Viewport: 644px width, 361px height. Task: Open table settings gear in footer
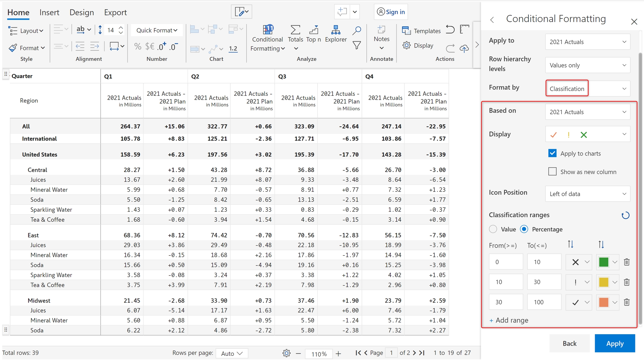[x=286, y=353]
